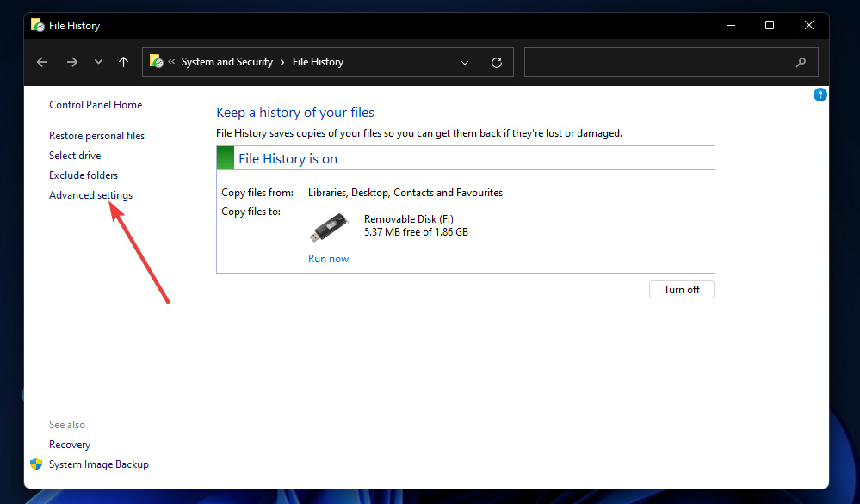Open Restore personal files

point(97,136)
